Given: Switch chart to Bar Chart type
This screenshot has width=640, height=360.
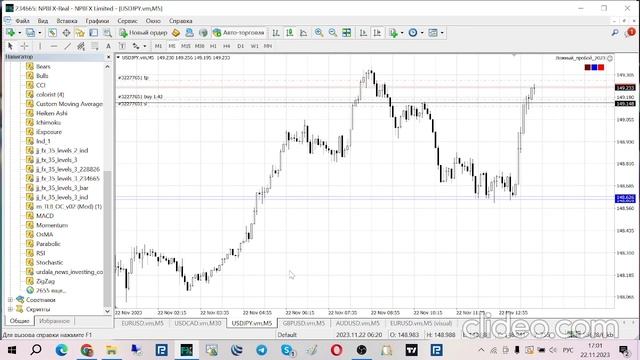Looking at the screenshot, I should click(276, 33).
